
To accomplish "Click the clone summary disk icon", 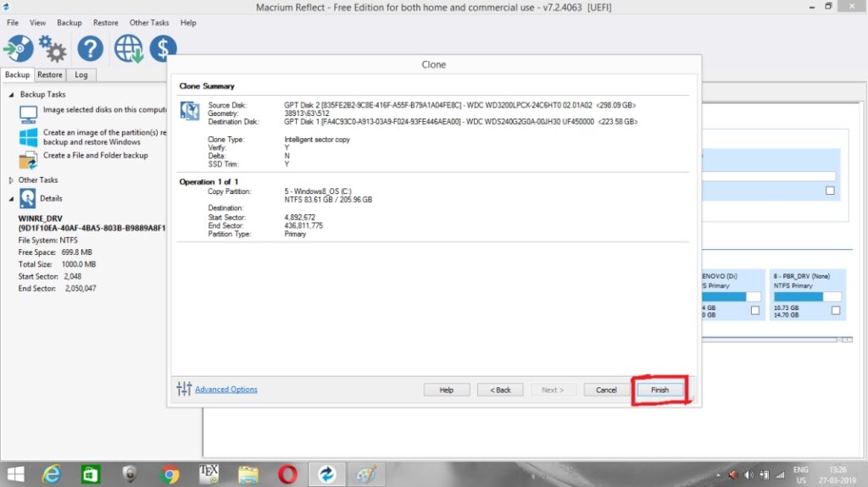I will [x=190, y=111].
